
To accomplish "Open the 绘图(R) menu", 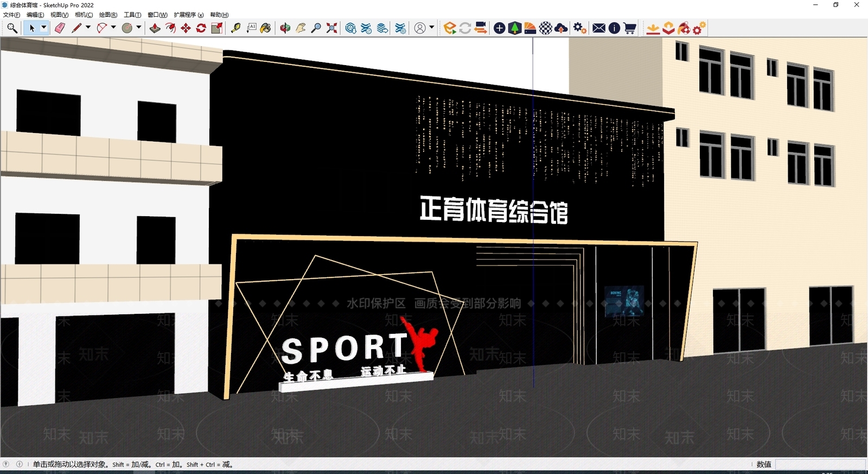I will pyautogui.click(x=108, y=15).
